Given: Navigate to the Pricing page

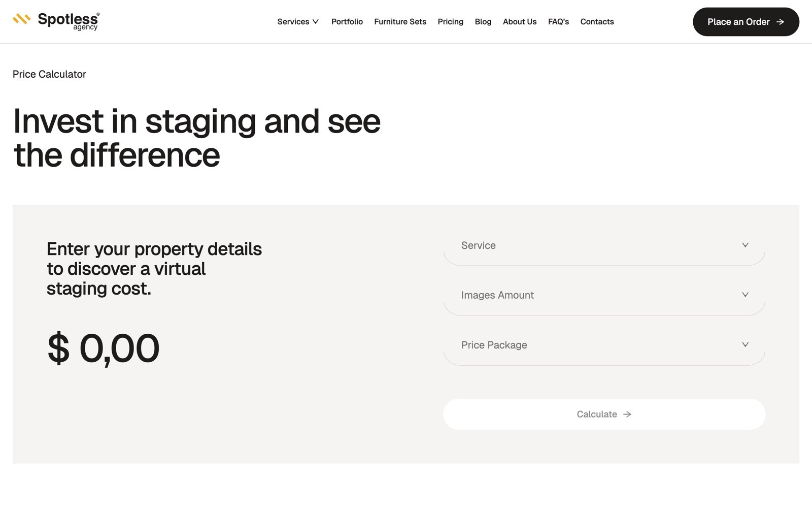Looking at the screenshot, I should [450, 22].
